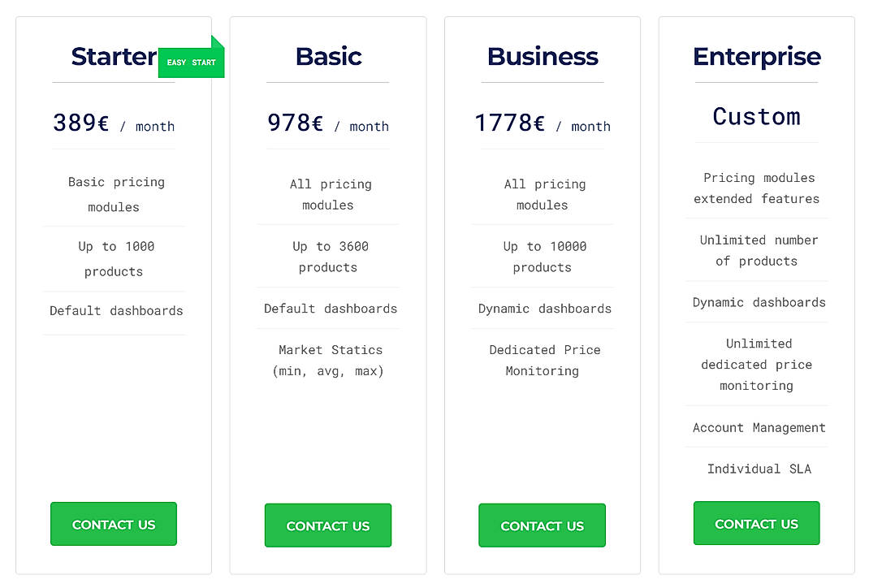
Task: Click the Dynamic dashboards row under Business
Action: [542, 309]
